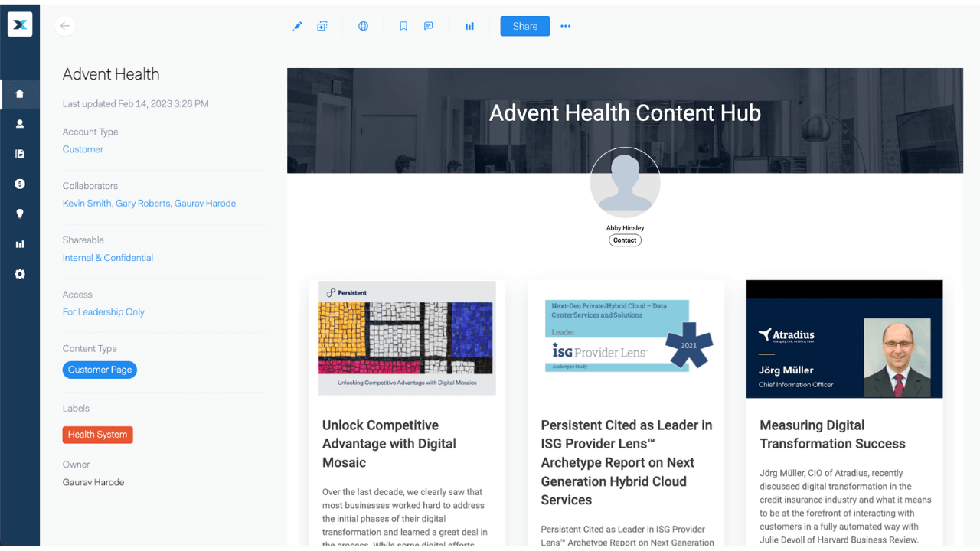This screenshot has height=551, width=980.
Task: Open the Home icon in the sidebar
Action: 20,94
